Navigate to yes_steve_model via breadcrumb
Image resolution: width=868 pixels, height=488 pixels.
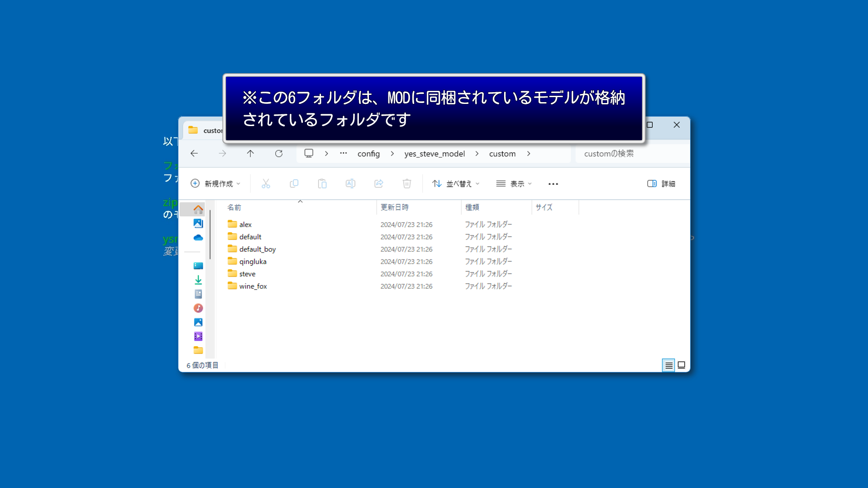(x=434, y=154)
